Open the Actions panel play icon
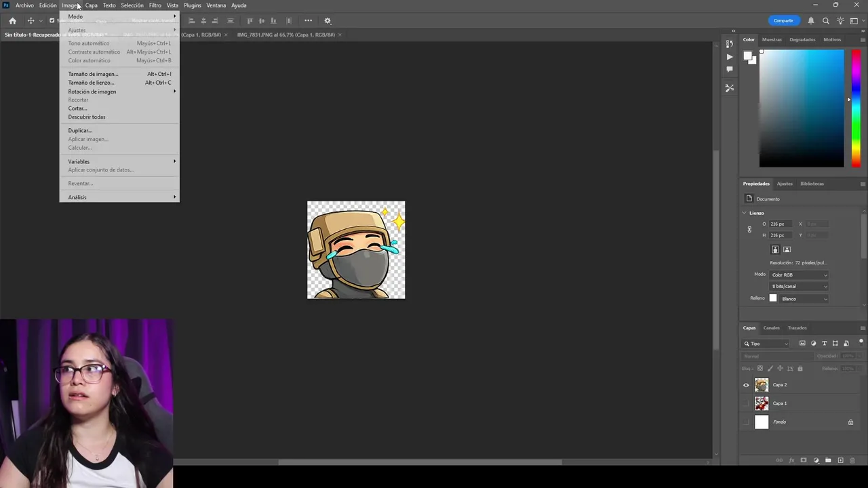 pos(730,57)
